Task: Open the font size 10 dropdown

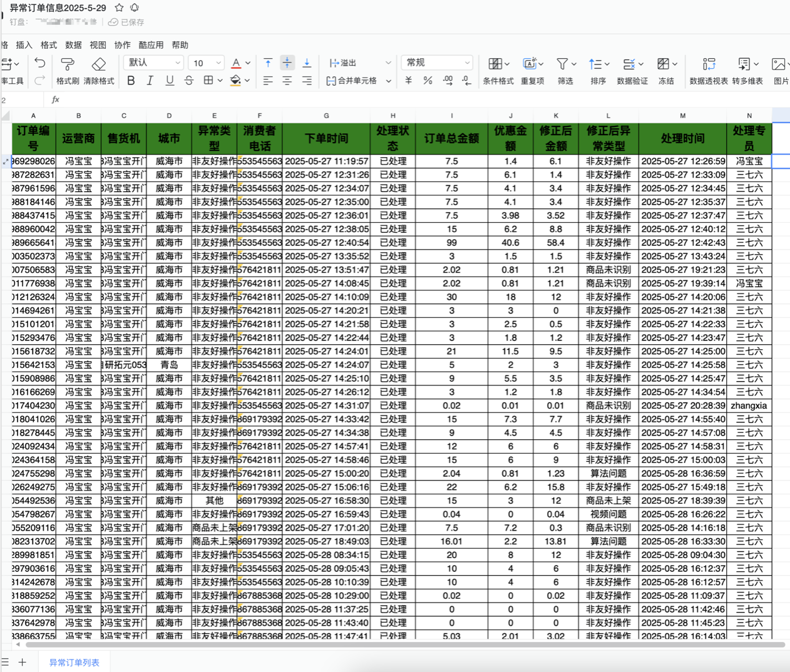Action: [206, 63]
